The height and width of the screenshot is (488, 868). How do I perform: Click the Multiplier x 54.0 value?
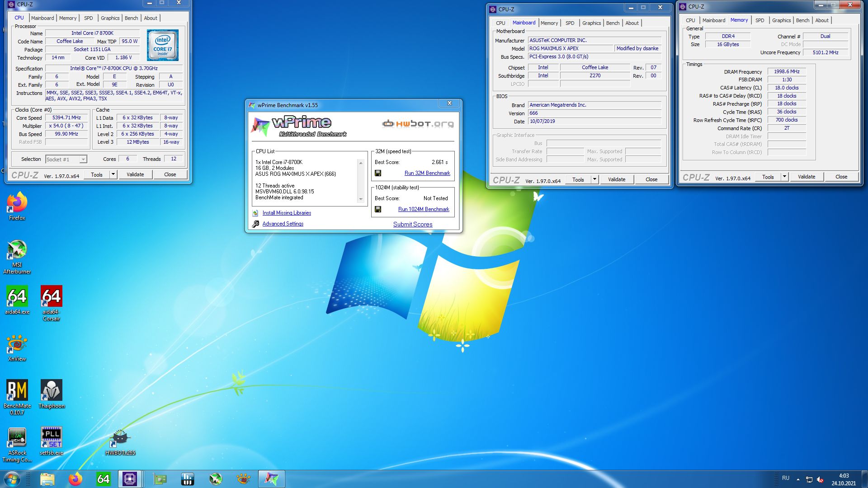tap(66, 126)
